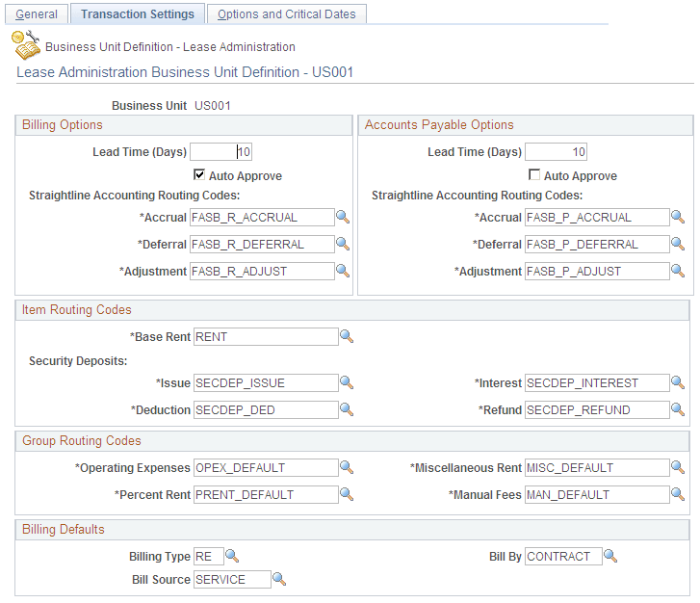The height and width of the screenshot is (603, 700).
Task: Open lookup for Accounts Payable Accrual code
Action: point(678,217)
